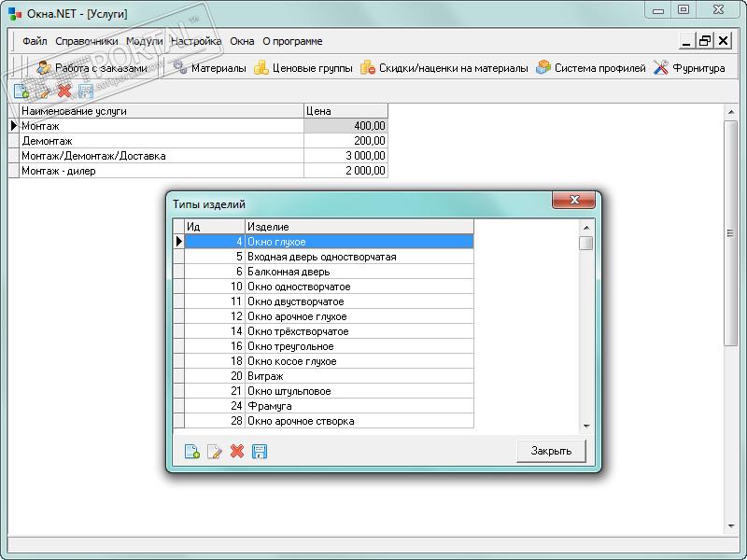Save icon in Типы изделий dialog
747x560 pixels.
(260, 451)
